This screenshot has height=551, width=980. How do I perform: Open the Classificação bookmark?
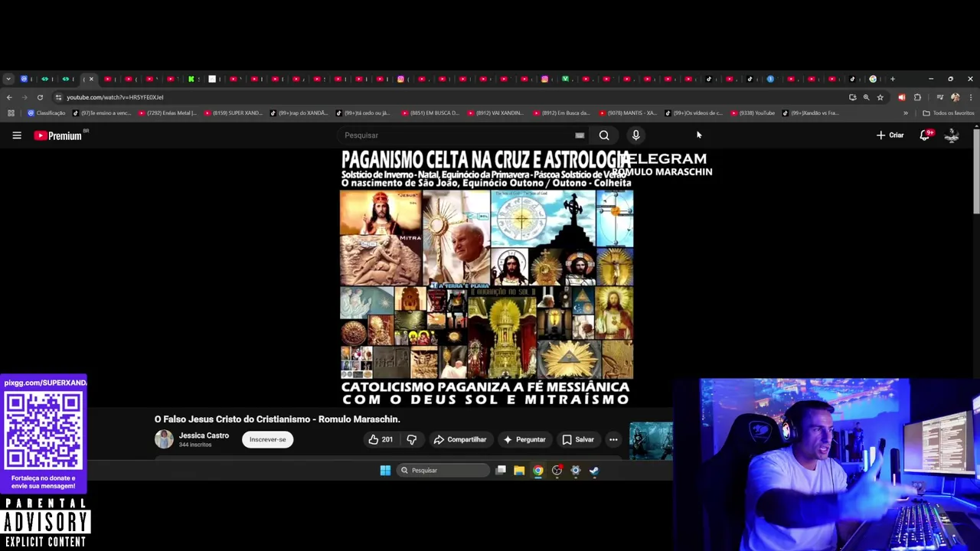(47, 113)
